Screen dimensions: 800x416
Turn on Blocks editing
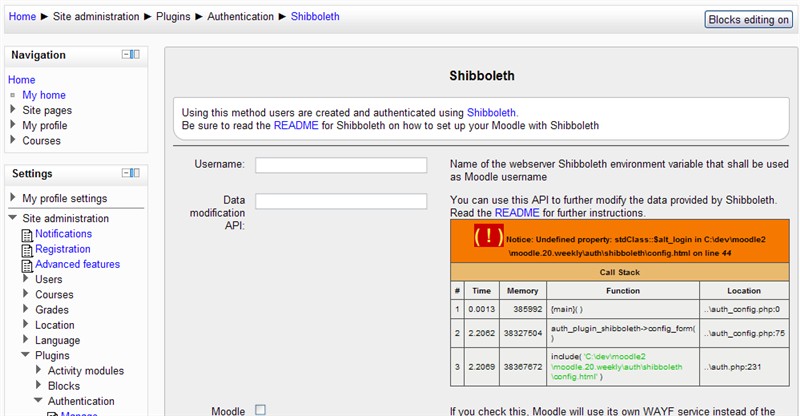748,19
